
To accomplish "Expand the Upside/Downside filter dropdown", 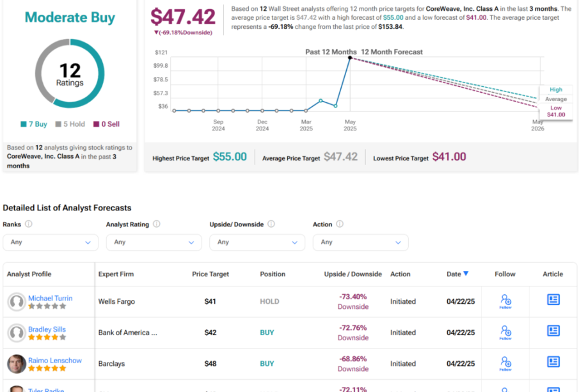I will [257, 242].
